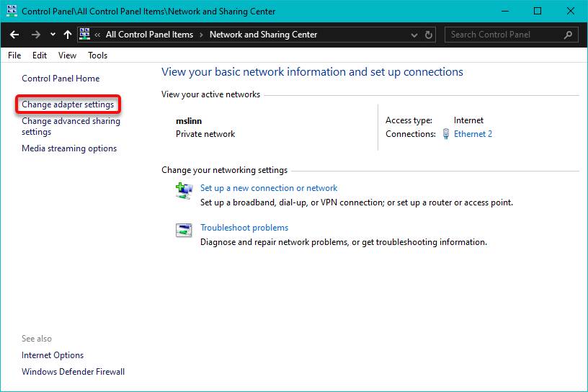
Task: Expand the address bar history dropdown
Action: tap(414, 35)
